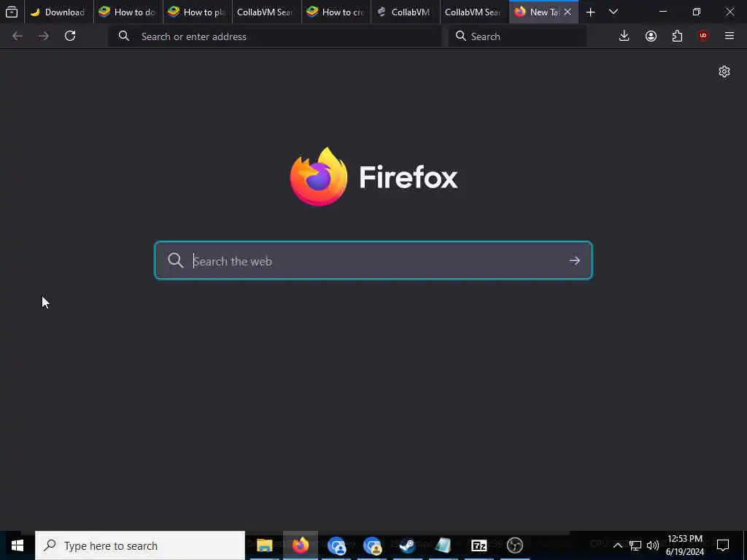Restore down the Firefox window
The image size is (747, 560).
point(697,12)
